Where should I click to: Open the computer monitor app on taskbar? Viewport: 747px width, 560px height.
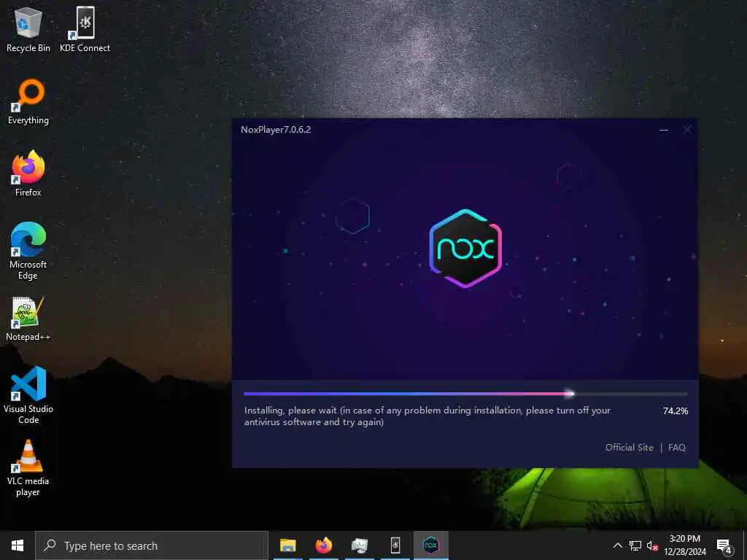(x=360, y=545)
